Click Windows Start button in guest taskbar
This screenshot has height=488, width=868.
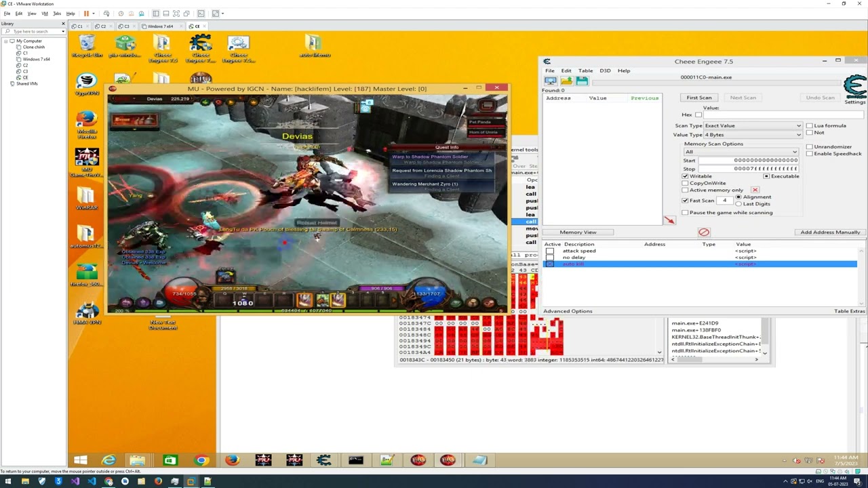click(80, 460)
